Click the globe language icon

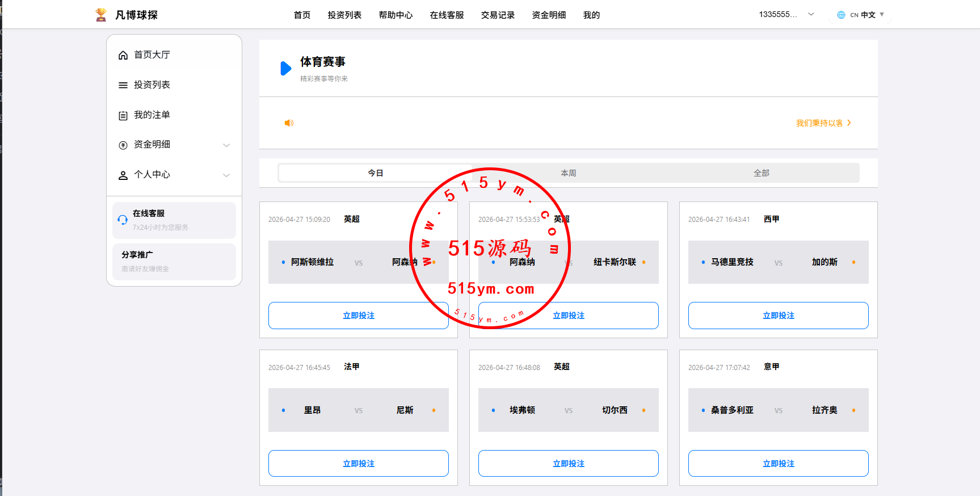tap(841, 15)
